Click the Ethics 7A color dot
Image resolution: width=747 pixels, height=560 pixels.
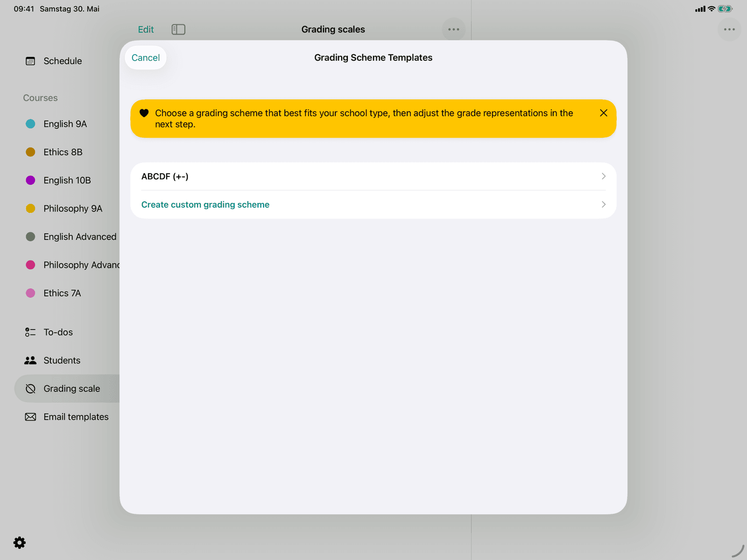[30, 293]
